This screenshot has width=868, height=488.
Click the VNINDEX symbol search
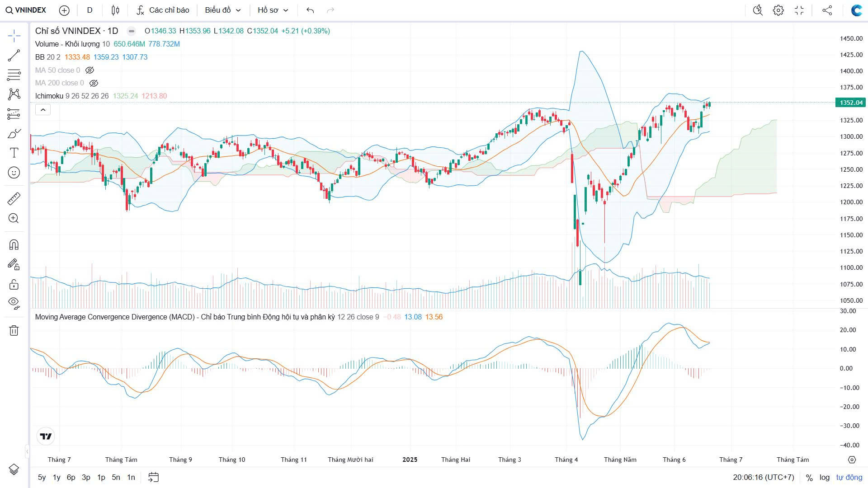tap(26, 10)
